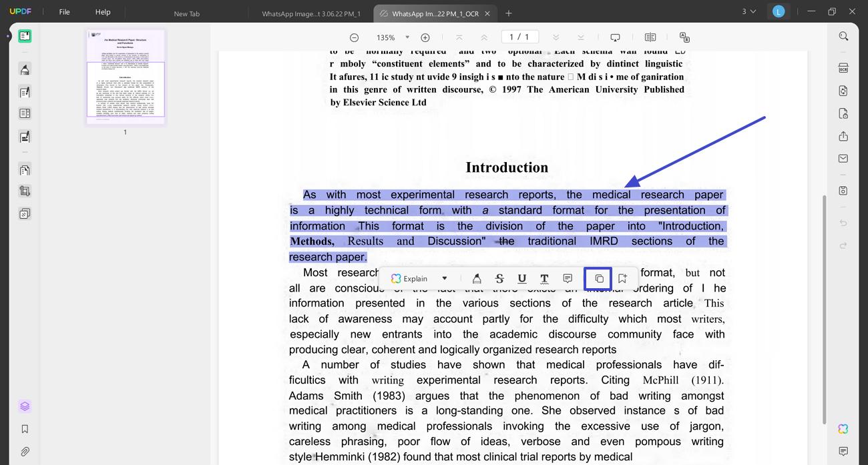Viewport: 868px width, 465px height.
Task: Copy the selected text using the copy icon
Action: 598,278
